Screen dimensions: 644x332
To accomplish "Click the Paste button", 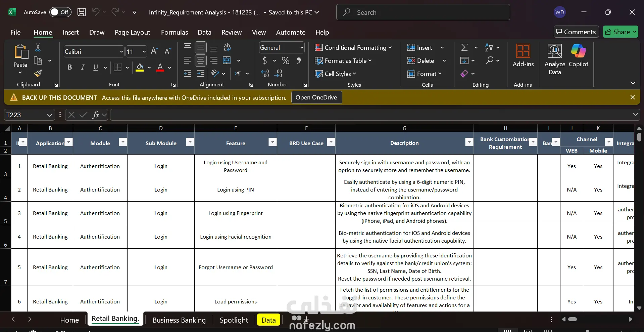I will tap(20, 59).
